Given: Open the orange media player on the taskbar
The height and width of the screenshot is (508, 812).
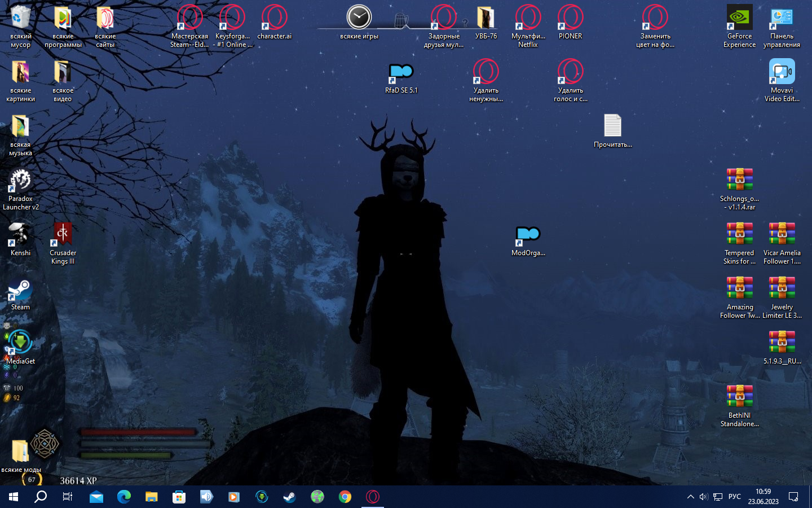Looking at the screenshot, I should coord(234,497).
